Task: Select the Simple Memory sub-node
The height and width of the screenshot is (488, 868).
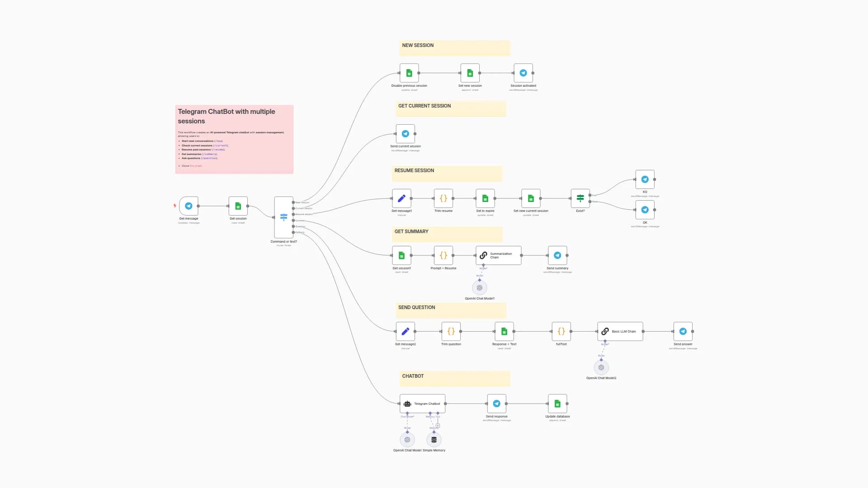Action: [x=434, y=440]
